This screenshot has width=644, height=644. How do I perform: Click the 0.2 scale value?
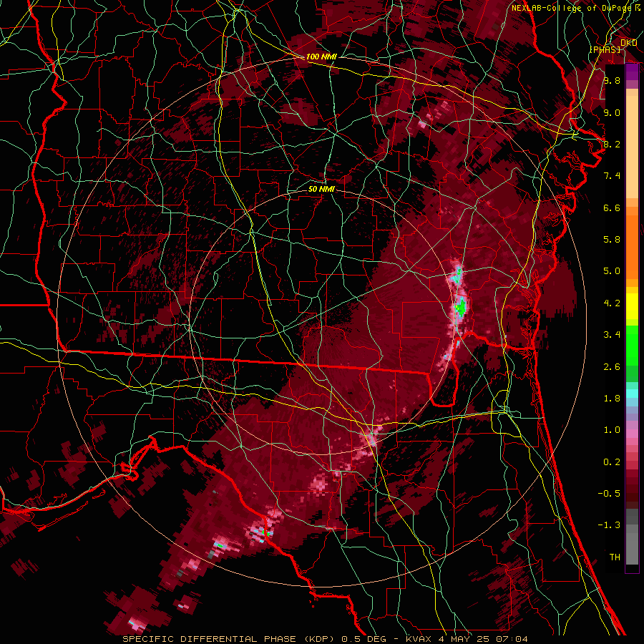coord(612,462)
